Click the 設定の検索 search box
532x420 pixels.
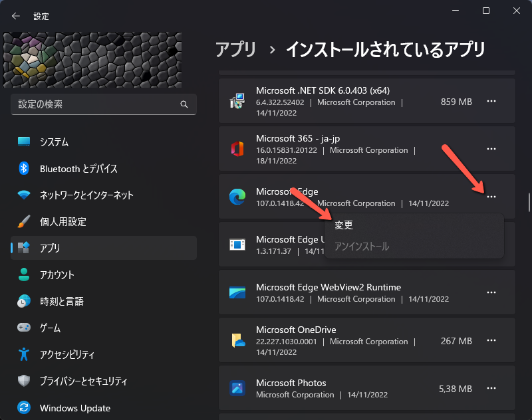point(104,104)
